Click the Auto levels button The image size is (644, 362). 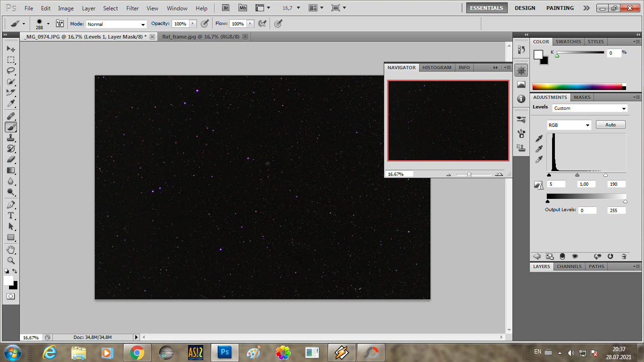point(611,125)
